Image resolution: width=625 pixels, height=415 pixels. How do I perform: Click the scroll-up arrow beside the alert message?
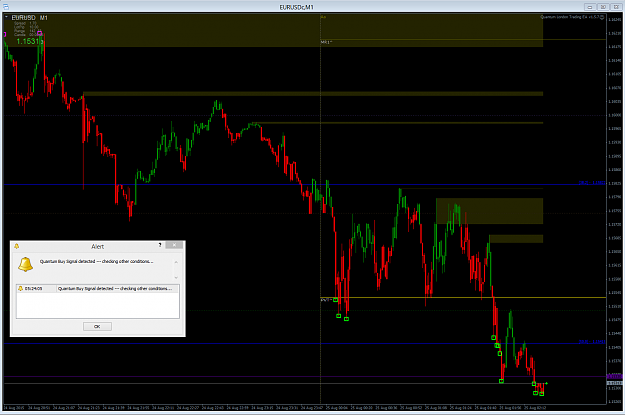[x=176, y=262]
